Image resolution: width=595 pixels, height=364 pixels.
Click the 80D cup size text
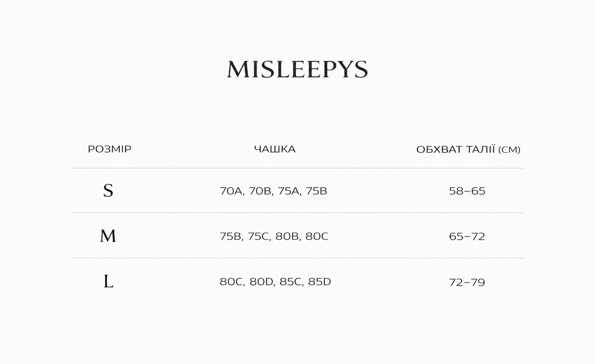point(262,282)
